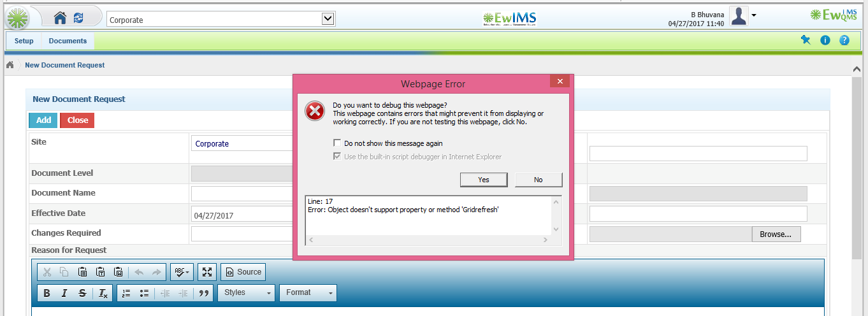Open the Styles dropdown in editor
The height and width of the screenshot is (316, 868).
click(x=246, y=293)
